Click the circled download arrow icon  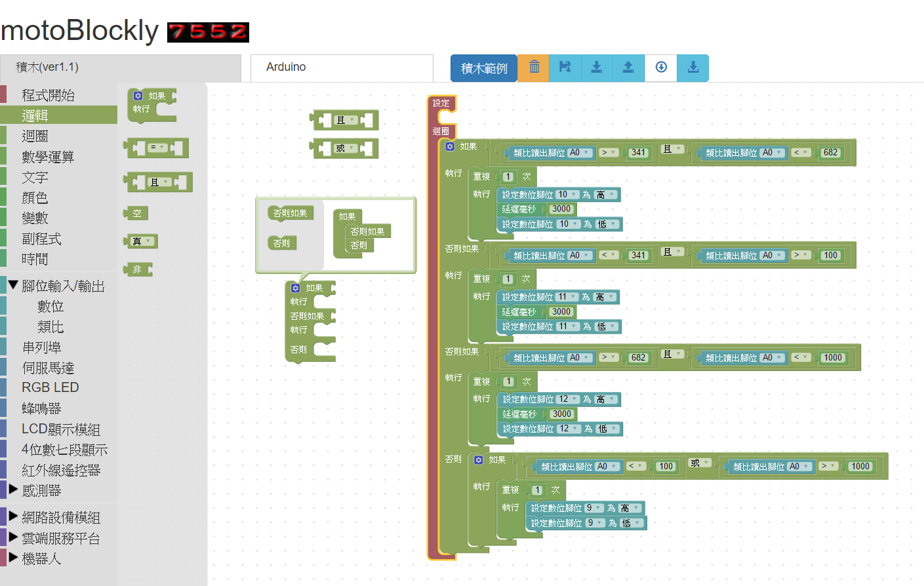[x=661, y=68]
